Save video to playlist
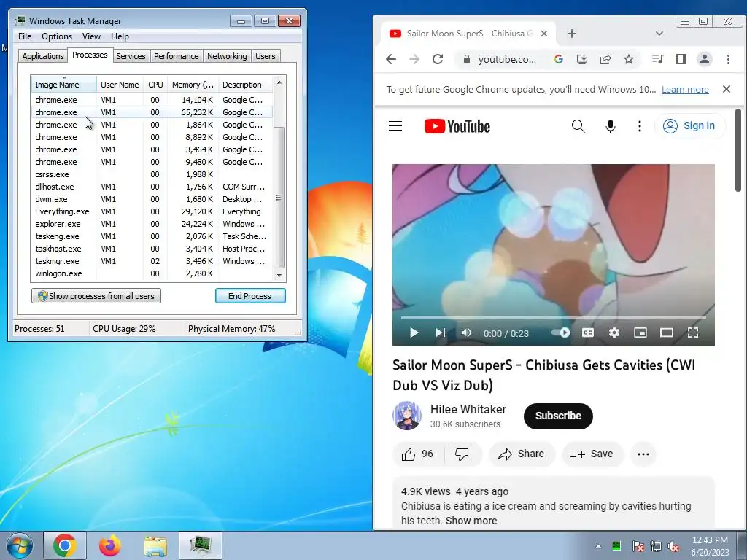 592,454
